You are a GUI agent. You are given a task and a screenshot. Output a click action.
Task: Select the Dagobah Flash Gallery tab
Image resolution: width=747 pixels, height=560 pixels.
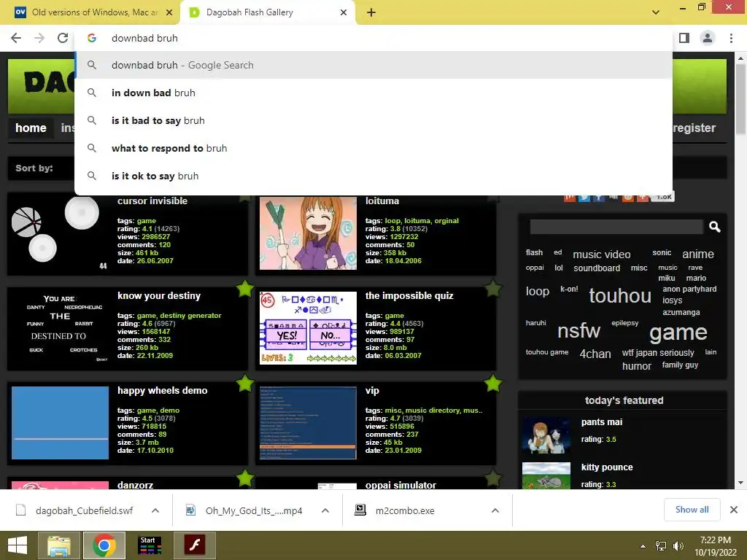click(x=267, y=12)
